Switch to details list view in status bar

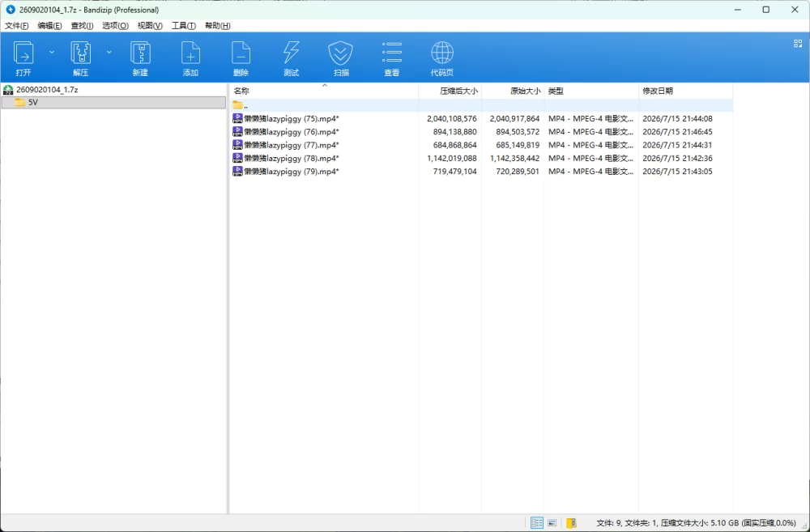point(537,523)
